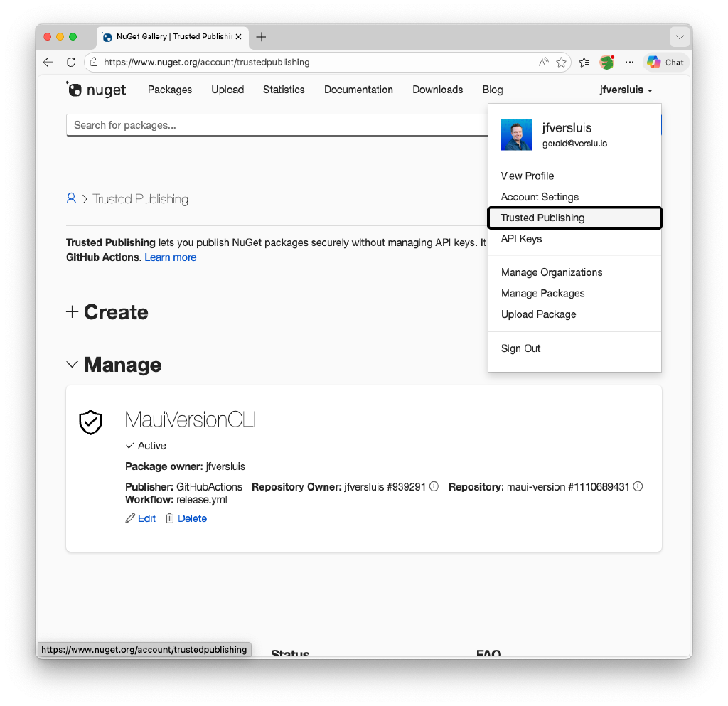Open the browser tab list chevron
This screenshot has height=706, width=728.
point(680,37)
